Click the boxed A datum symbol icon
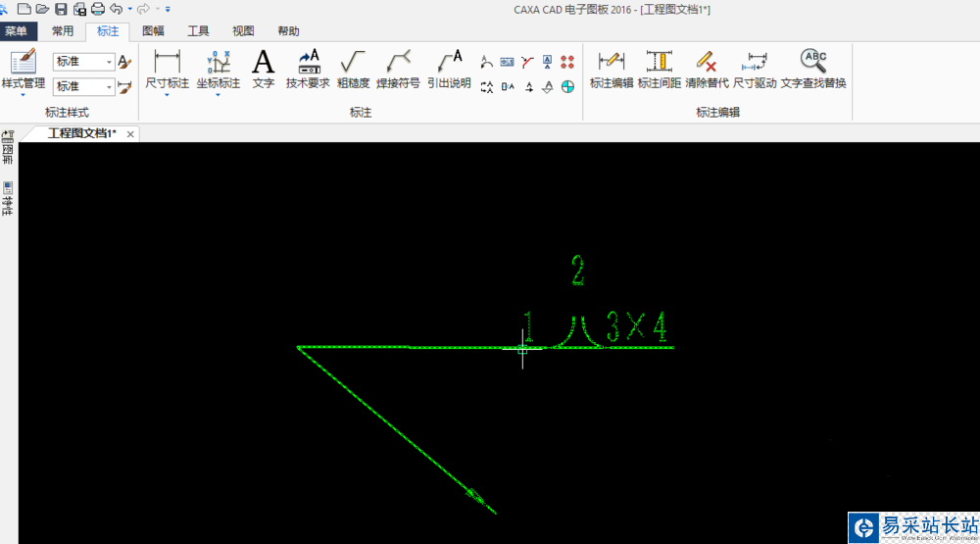Screen dimensions: 980x544 tap(548, 62)
